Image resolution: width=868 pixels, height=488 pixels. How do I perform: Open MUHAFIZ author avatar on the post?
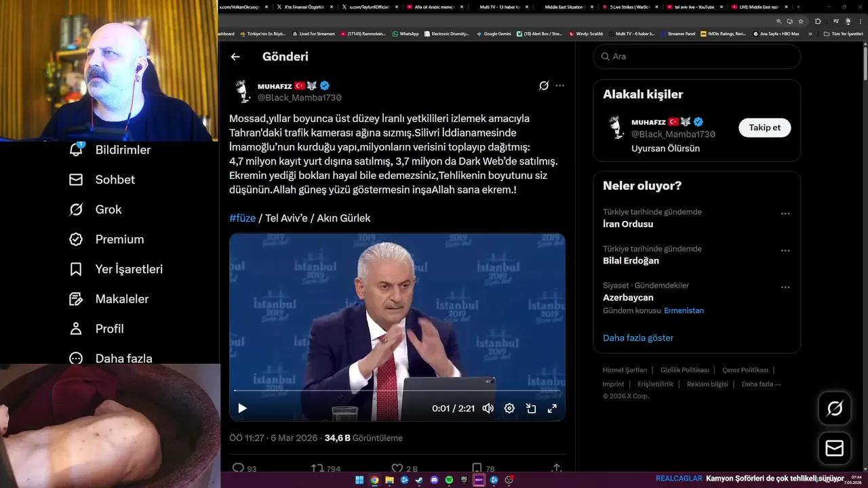tap(242, 91)
